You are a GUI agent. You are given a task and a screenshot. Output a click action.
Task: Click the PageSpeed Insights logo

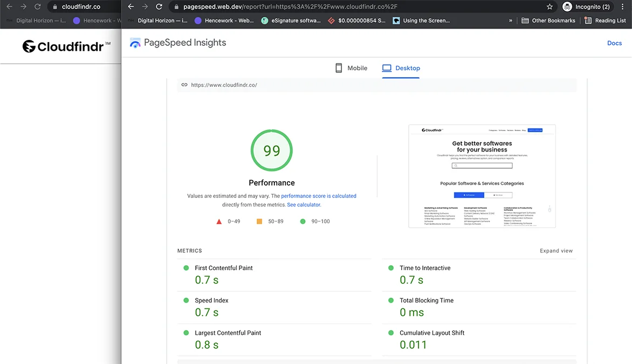coord(178,43)
